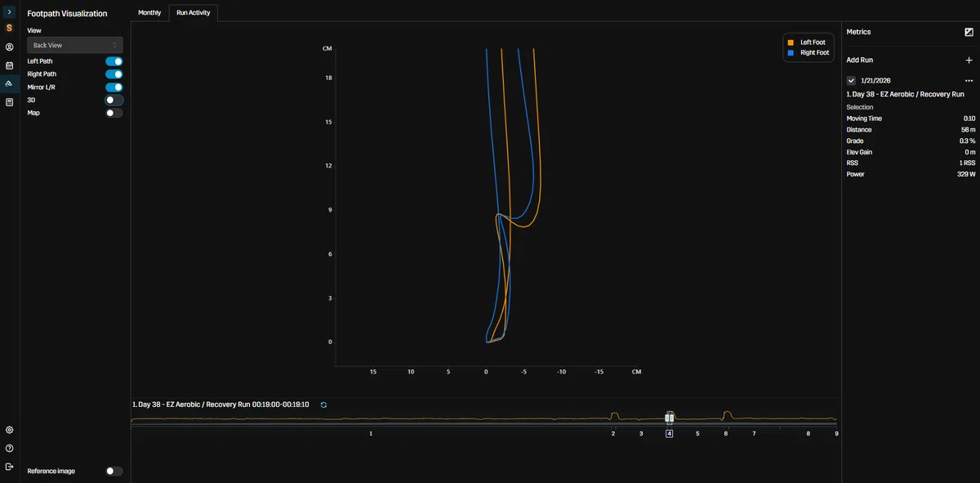
Task: Open the calculator icon in sidebar
Action: [x=10, y=102]
